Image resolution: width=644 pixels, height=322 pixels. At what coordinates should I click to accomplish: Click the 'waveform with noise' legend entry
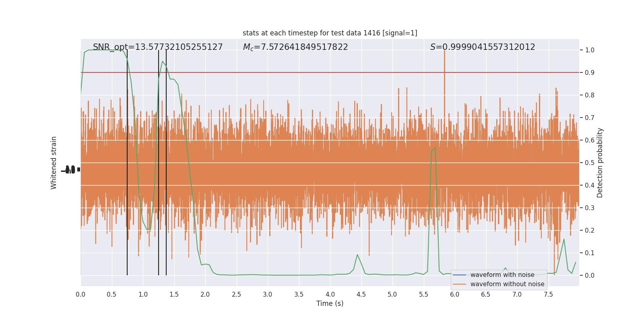tap(502, 275)
